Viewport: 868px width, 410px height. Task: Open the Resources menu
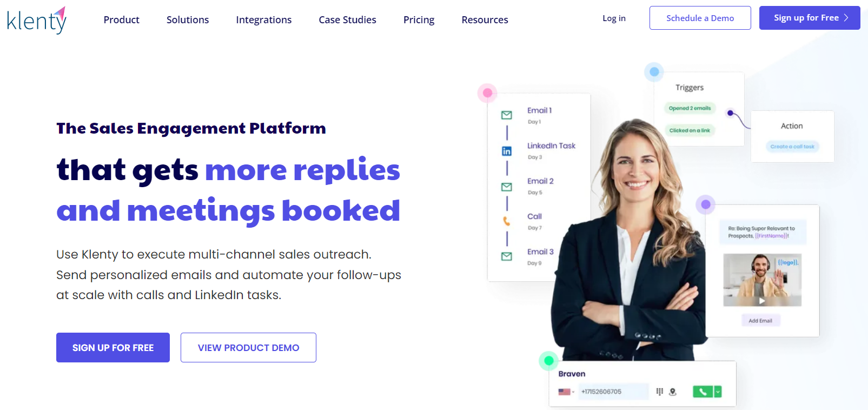point(485,20)
